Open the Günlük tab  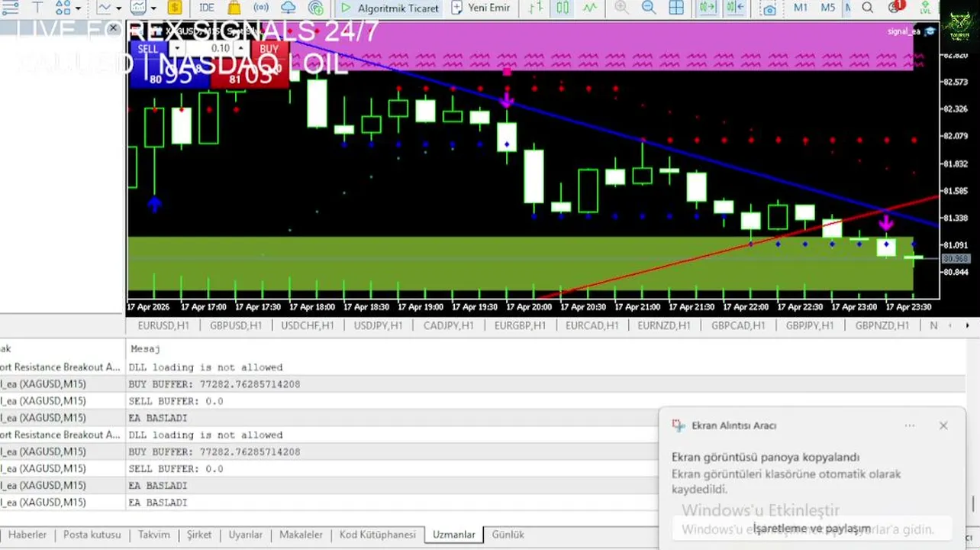508,535
